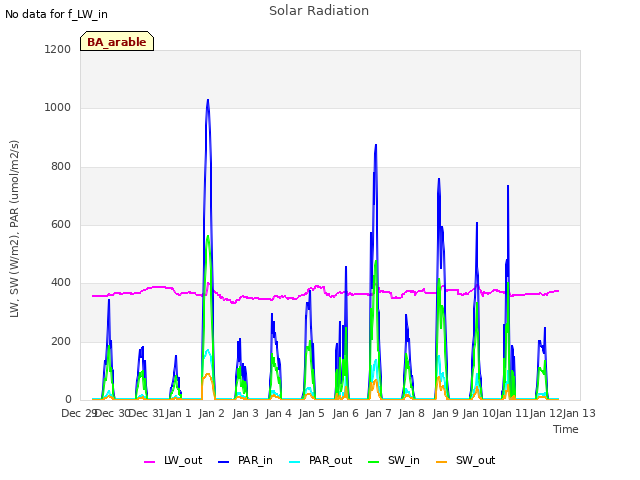Click the Jan 13 x-axis tick label
The height and width of the screenshot is (480, 640).
(579, 413)
